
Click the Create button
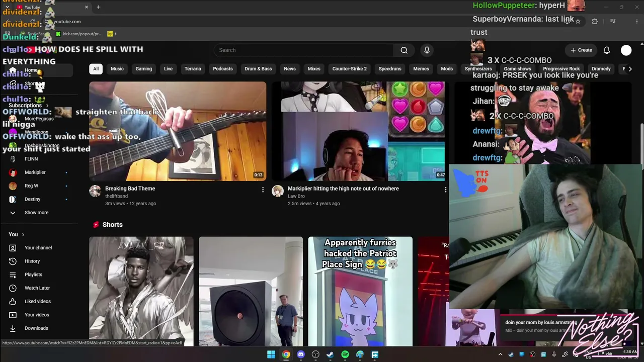pos(582,50)
